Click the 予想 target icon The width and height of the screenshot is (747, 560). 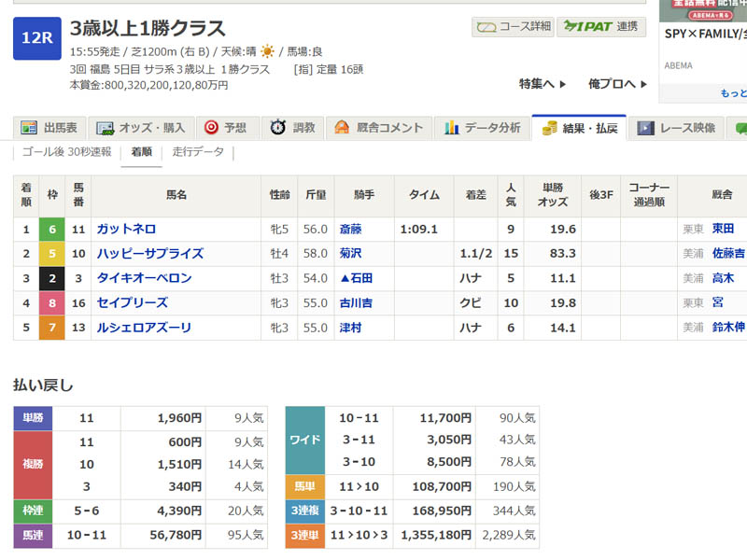(x=211, y=128)
